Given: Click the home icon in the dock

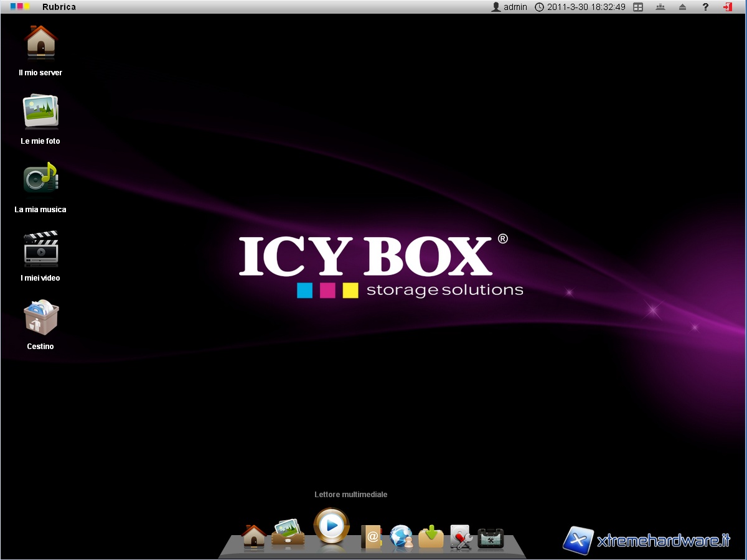Looking at the screenshot, I should click(253, 536).
